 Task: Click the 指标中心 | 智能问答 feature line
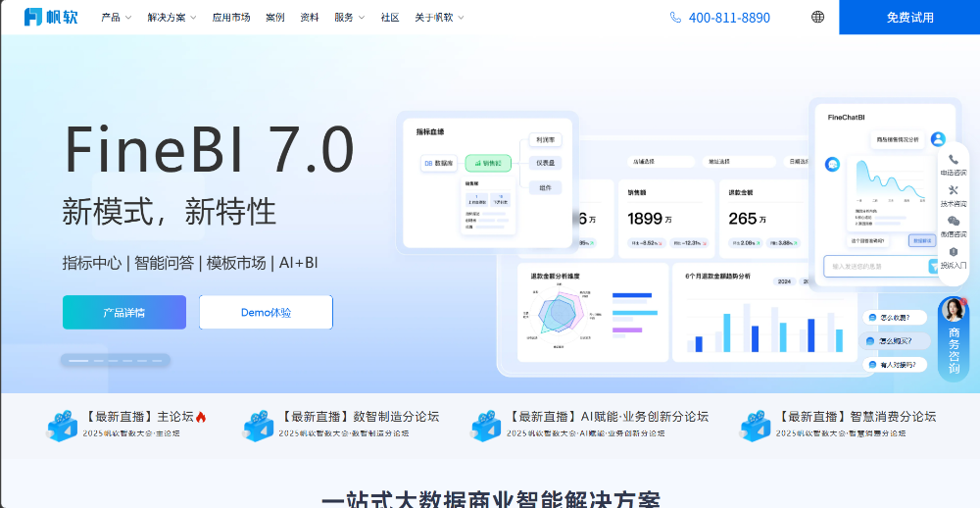(190, 263)
